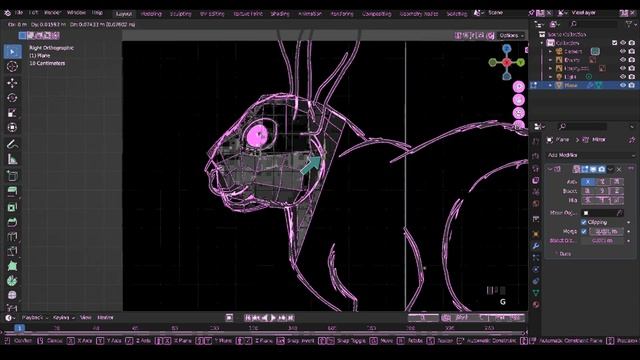Expand the Light row in outliner
The width and height of the screenshot is (640, 360).
pyautogui.click(x=551, y=76)
